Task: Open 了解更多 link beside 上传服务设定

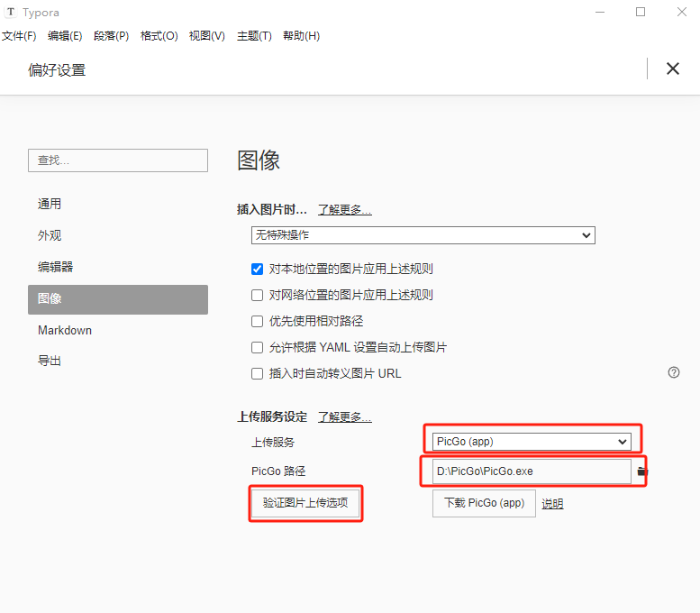Action: [x=345, y=416]
